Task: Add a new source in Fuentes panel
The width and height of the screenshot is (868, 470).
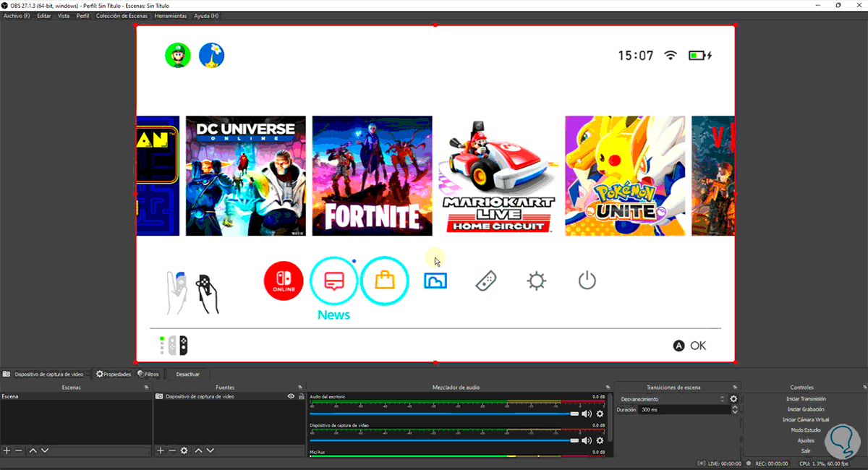Action: click(160, 450)
